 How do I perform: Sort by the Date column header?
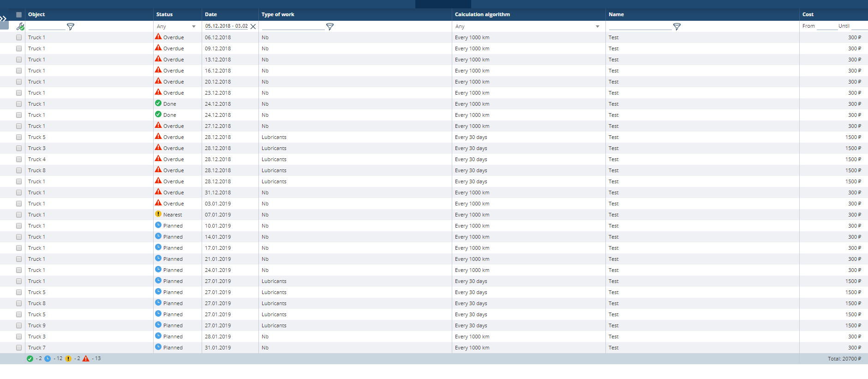tap(211, 14)
